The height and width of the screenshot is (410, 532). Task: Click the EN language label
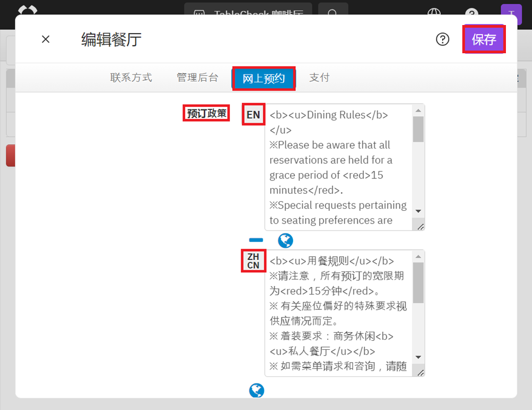(x=253, y=115)
